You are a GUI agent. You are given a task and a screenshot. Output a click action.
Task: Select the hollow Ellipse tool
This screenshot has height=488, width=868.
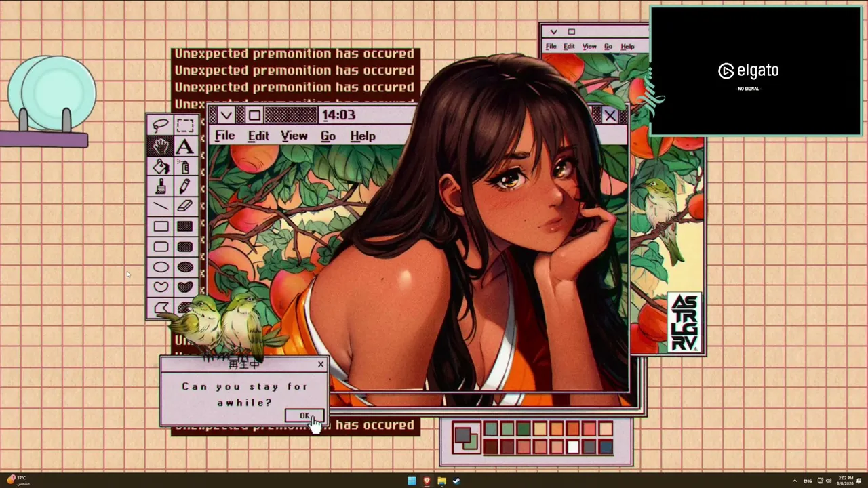[x=161, y=267]
